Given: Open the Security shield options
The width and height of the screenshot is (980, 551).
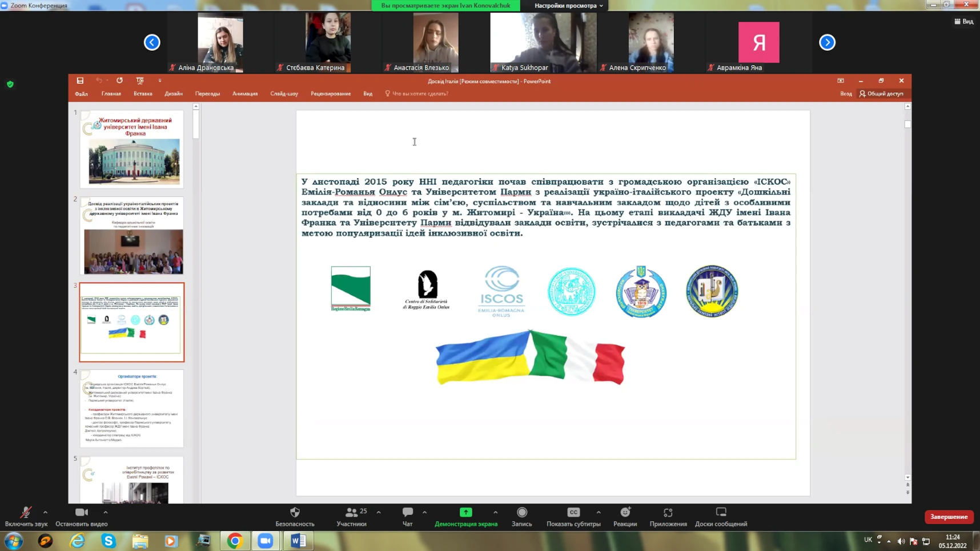Looking at the screenshot, I should coord(295,516).
